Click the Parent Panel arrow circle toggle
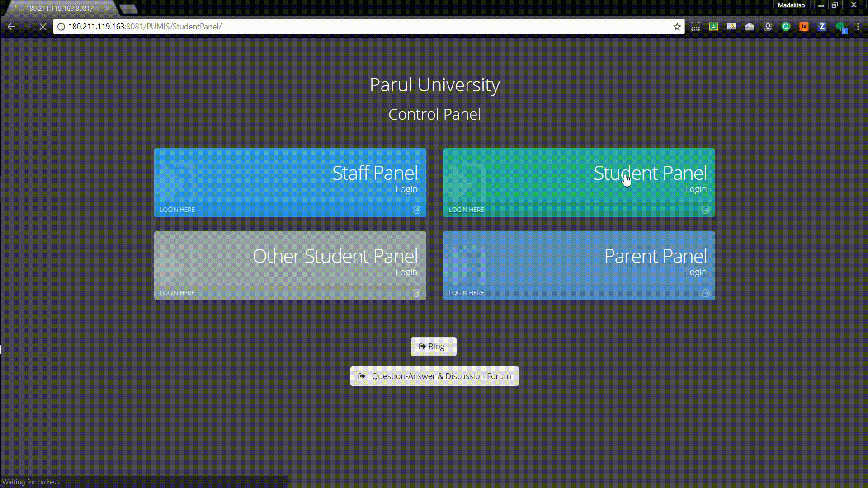The image size is (868, 488). coord(705,292)
